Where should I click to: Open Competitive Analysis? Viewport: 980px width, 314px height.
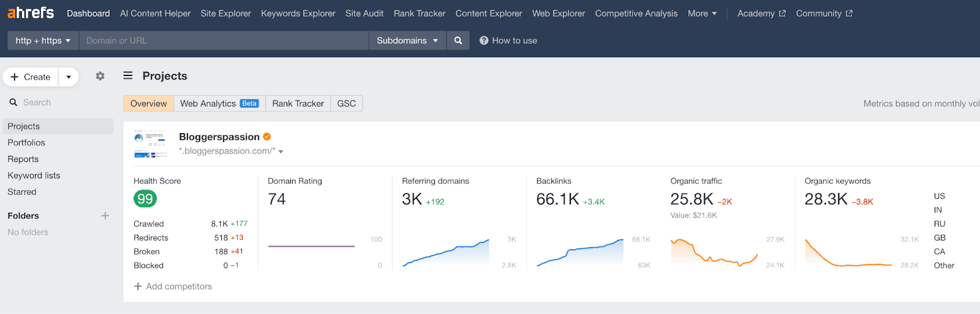(x=636, y=13)
